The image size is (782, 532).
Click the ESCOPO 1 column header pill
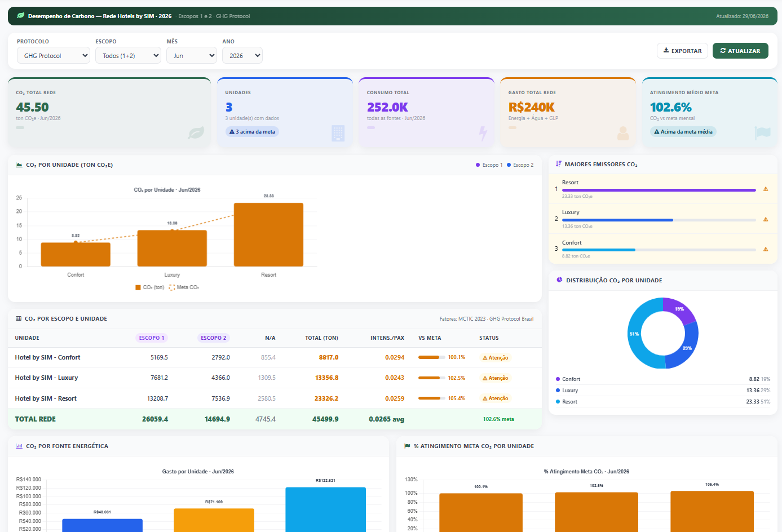152,338
